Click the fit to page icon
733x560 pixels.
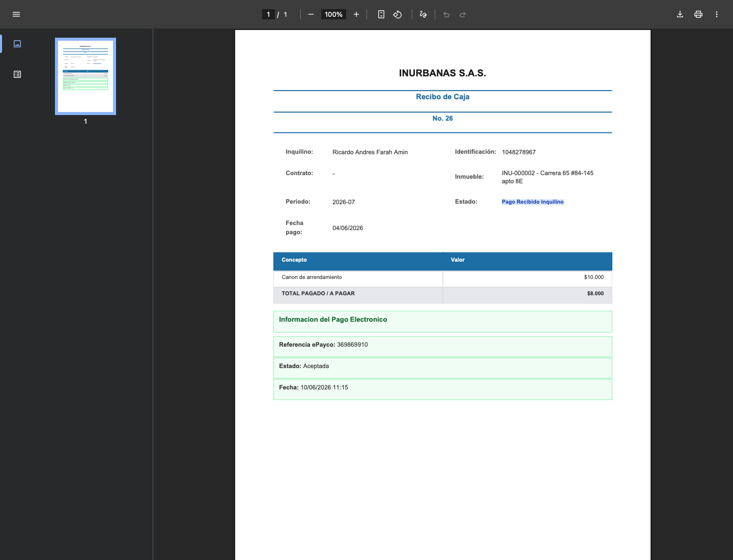tap(381, 14)
